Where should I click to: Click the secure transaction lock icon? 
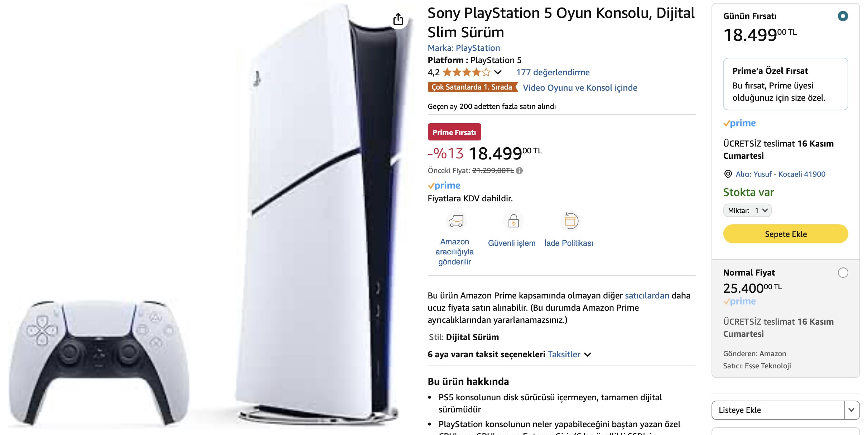[x=513, y=221]
